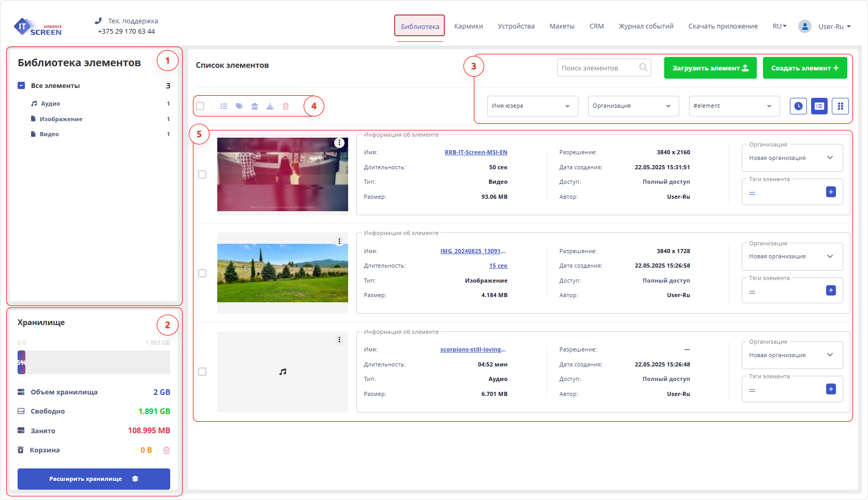
Task: Open three-dot menu on the video thumbnail
Action: [339, 143]
